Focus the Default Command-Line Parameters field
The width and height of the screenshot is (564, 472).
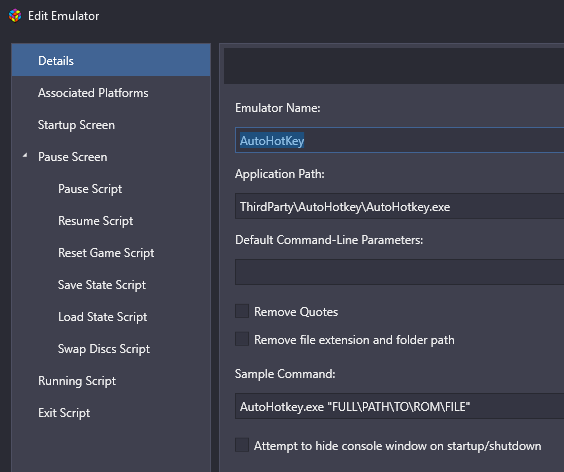click(399, 272)
